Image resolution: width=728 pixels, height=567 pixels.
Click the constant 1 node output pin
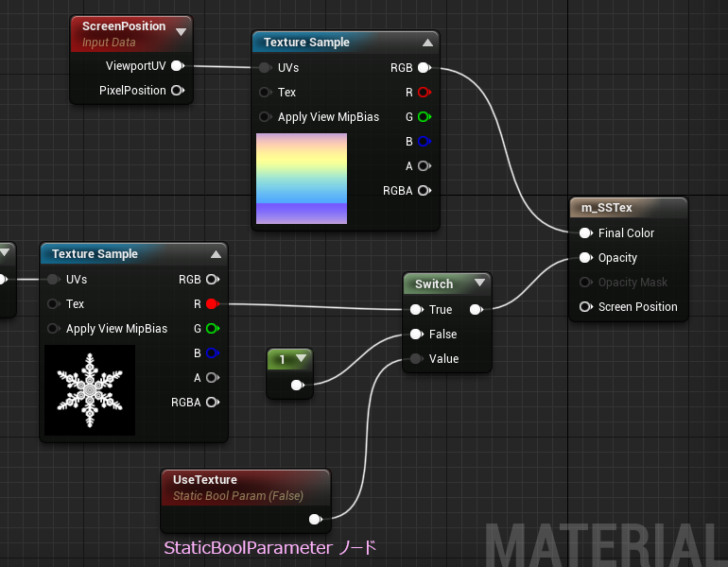pos(298,386)
